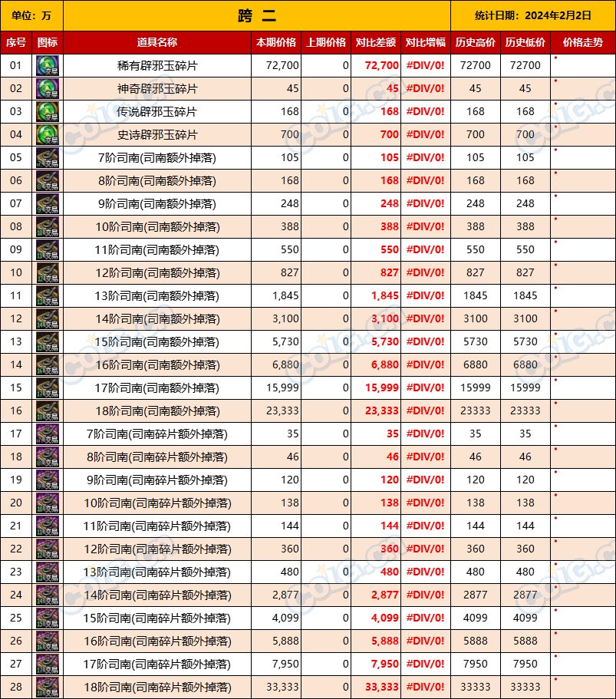Select the 15阶司南(司南额外掉落) item icon
The height and width of the screenshot is (699, 616).
tap(48, 342)
